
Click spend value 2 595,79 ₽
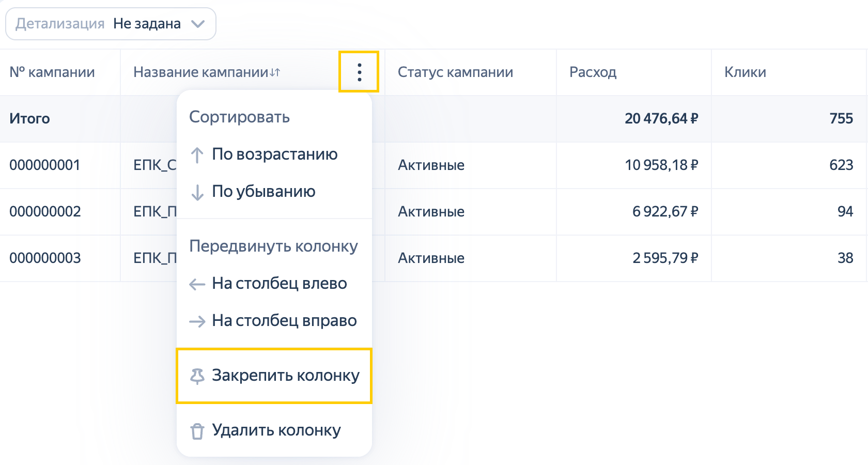pyautogui.click(x=665, y=258)
